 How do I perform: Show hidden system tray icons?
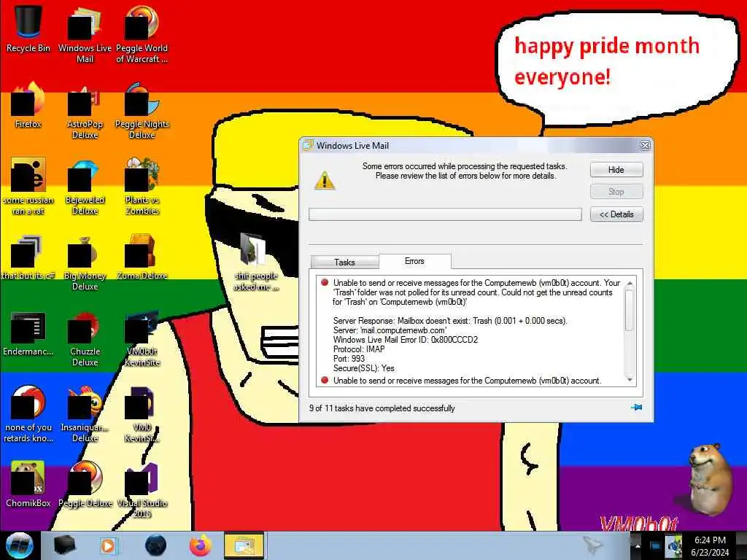click(x=638, y=546)
